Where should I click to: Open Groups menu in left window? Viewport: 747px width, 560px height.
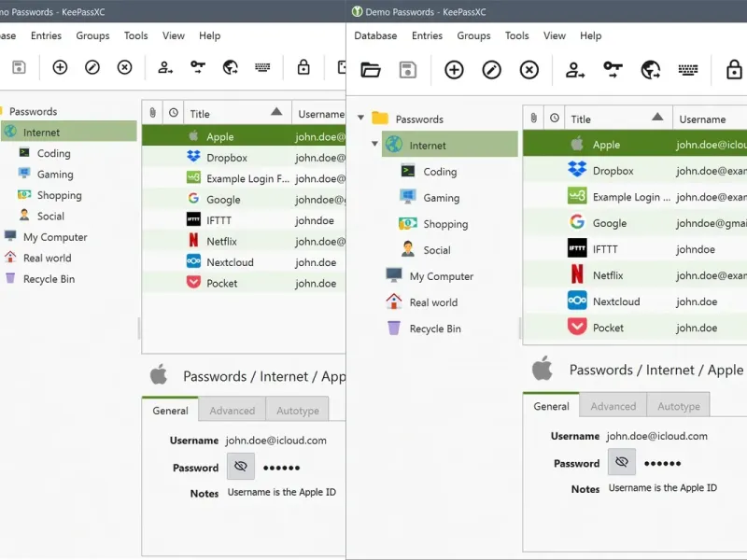pyautogui.click(x=92, y=35)
